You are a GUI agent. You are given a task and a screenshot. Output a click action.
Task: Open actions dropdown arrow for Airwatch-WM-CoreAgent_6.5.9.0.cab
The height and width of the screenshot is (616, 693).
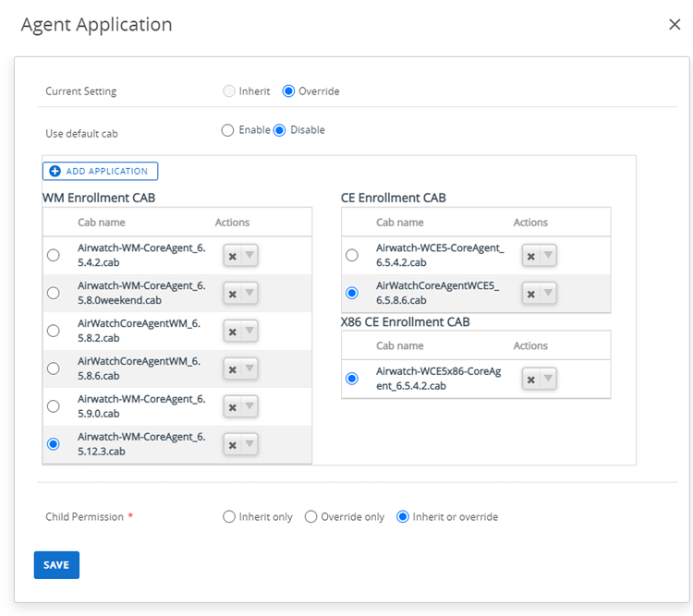(x=249, y=406)
